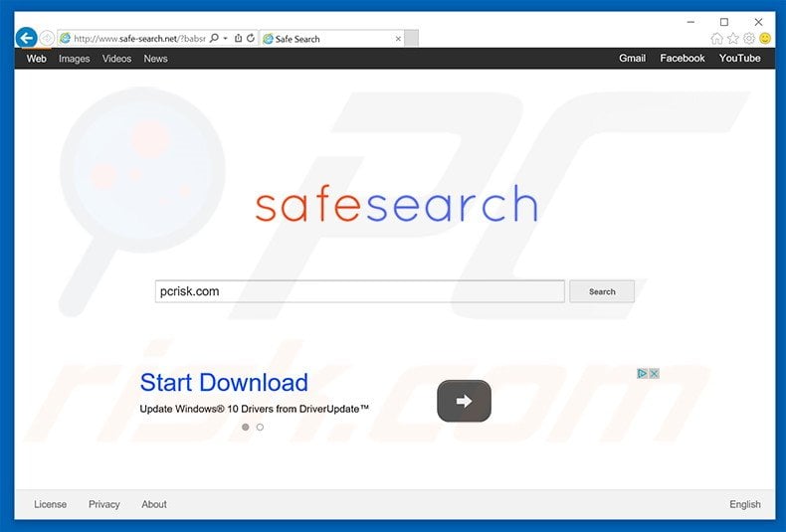Screen dimensions: 786x532
Task: Click the security lock icon in address bar
Action: coord(238,38)
